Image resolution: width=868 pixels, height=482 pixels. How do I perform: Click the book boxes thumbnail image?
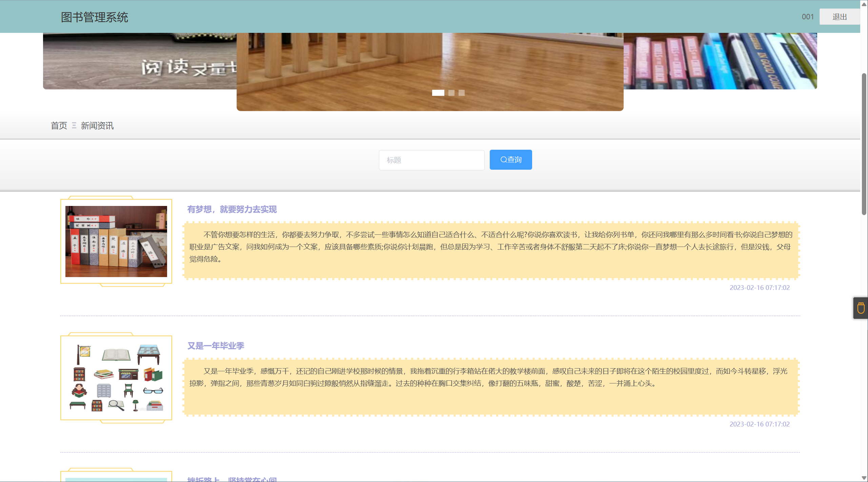(116, 242)
